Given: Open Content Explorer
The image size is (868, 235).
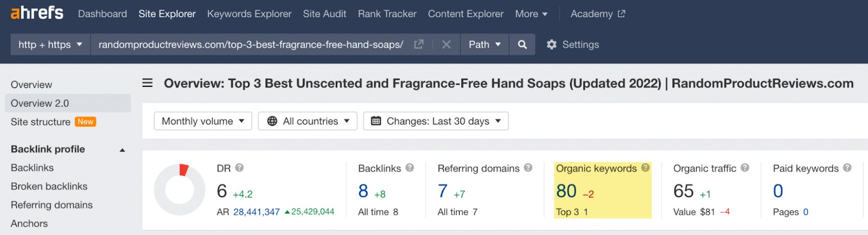Looking at the screenshot, I should tap(465, 14).
